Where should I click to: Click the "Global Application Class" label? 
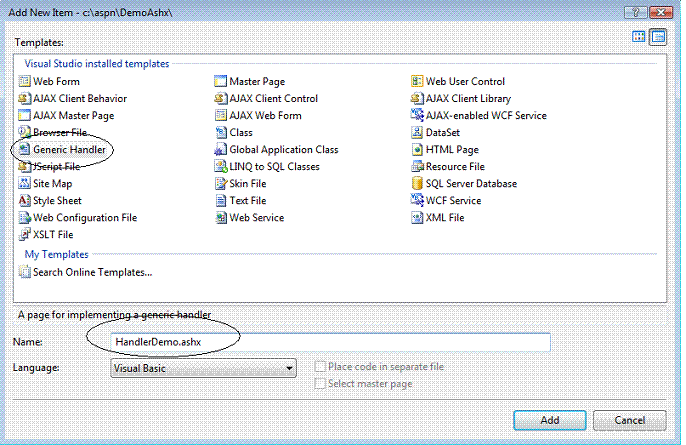[x=284, y=150]
